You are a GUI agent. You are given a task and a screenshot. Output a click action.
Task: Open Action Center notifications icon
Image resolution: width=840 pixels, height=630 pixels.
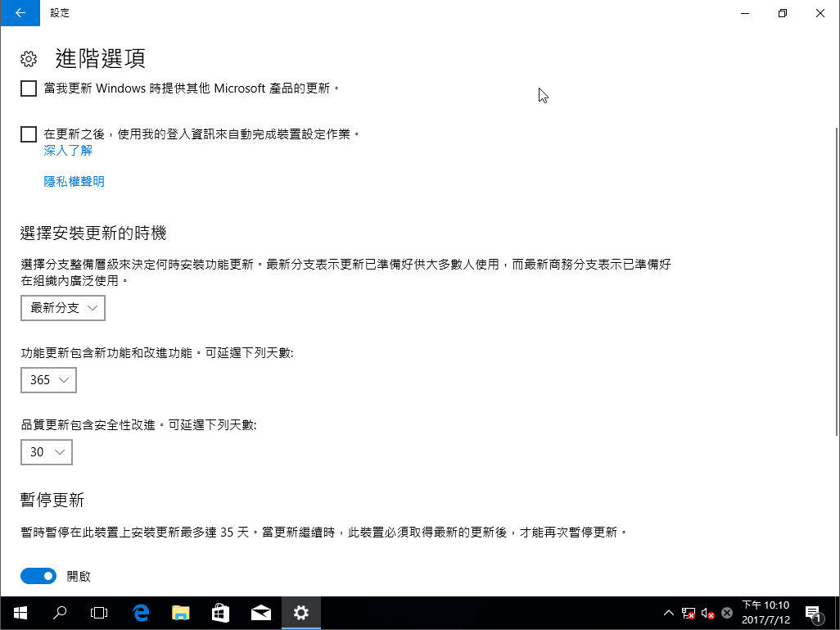coord(814,613)
